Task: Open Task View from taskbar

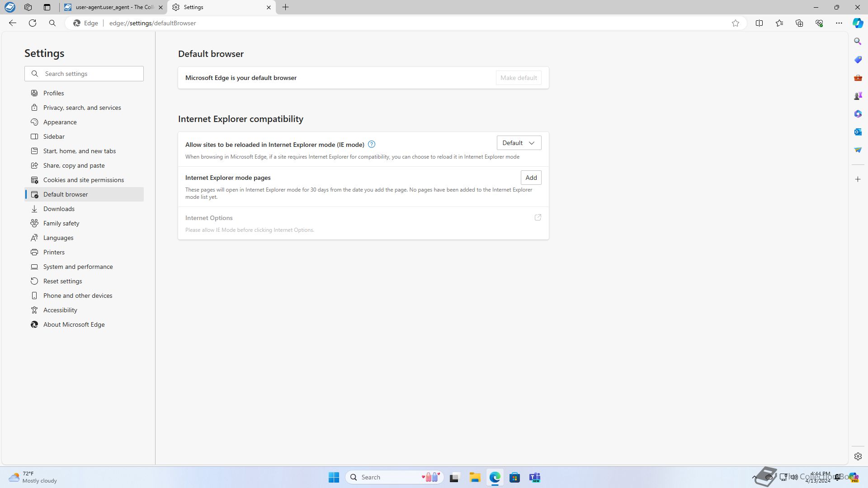Action: [x=454, y=477]
